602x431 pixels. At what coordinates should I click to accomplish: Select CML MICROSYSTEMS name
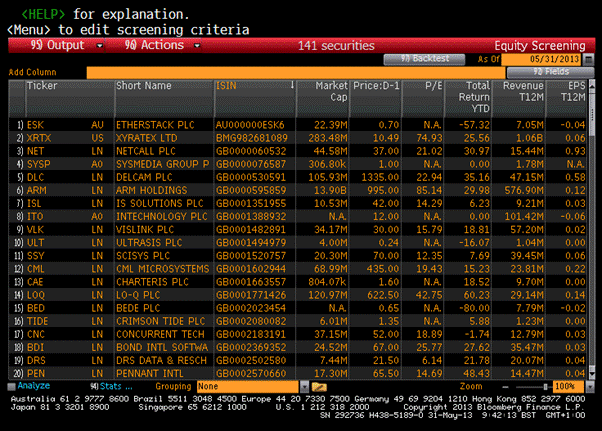(x=163, y=269)
